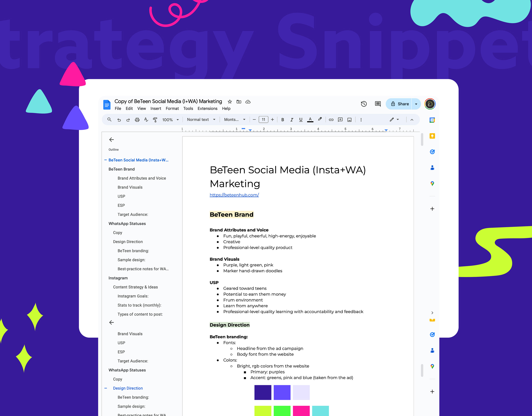Open zoom level dropdown at 100%

coord(171,120)
